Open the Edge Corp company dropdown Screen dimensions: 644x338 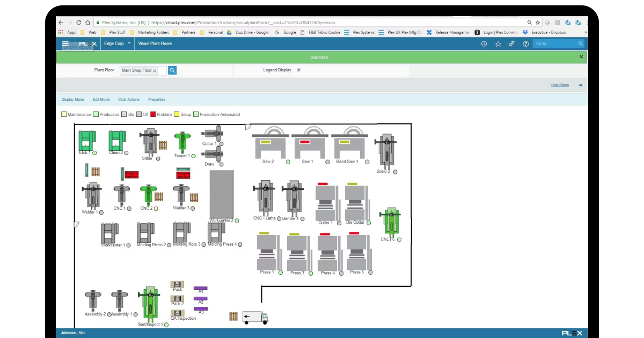point(118,43)
